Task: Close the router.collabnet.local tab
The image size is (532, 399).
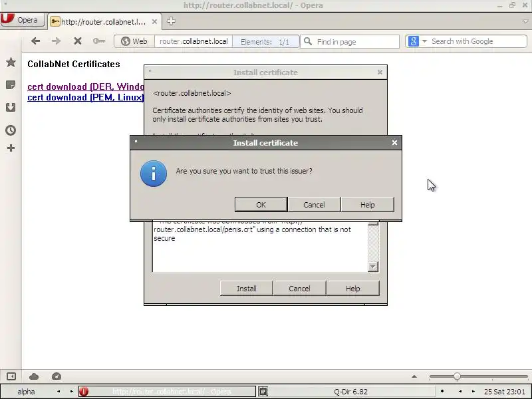Action: (x=154, y=22)
